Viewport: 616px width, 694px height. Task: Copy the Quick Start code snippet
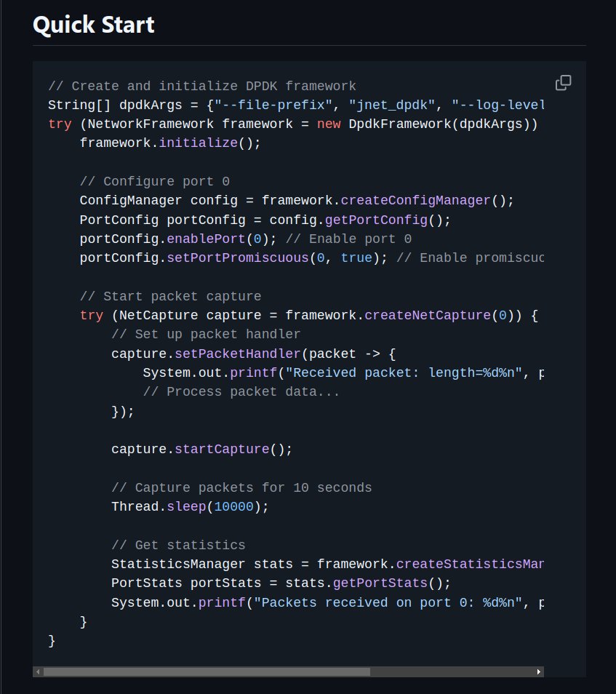click(563, 83)
